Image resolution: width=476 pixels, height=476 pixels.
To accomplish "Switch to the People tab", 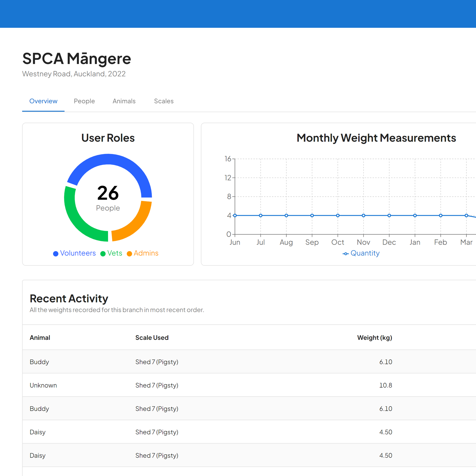I will tap(84, 101).
